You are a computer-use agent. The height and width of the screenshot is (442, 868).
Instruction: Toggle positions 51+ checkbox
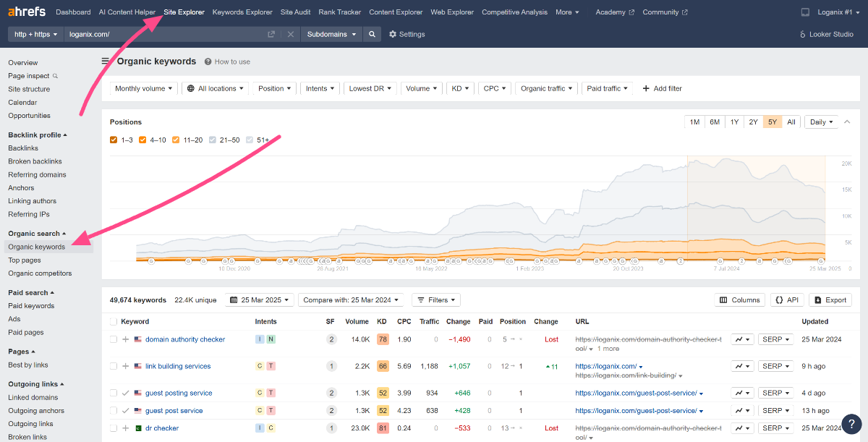[x=250, y=140]
